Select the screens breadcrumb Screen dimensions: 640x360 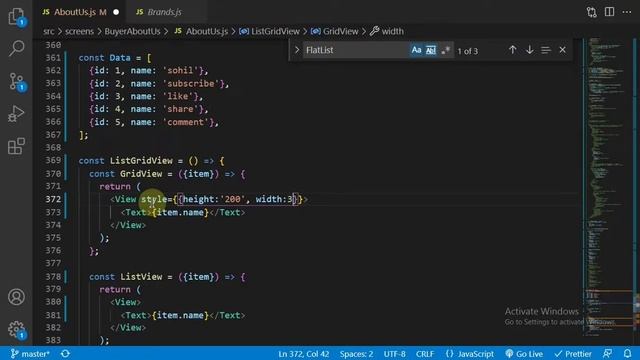(x=79, y=31)
